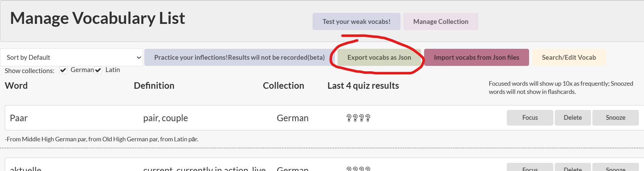This screenshot has width=644, height=171.
Task: Focus the word Paar
Action: (530, 118)
